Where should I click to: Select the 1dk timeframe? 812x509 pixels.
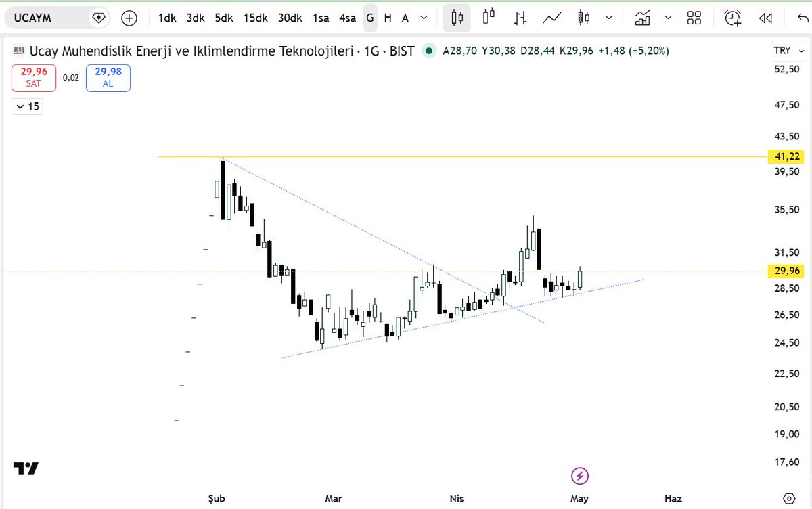click(x=167, y=18)
